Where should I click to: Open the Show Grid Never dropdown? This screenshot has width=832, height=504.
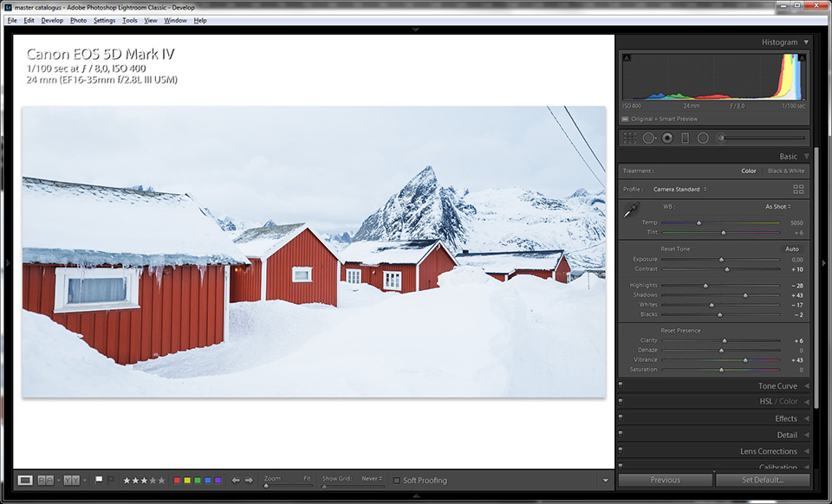tap(372, 479)
